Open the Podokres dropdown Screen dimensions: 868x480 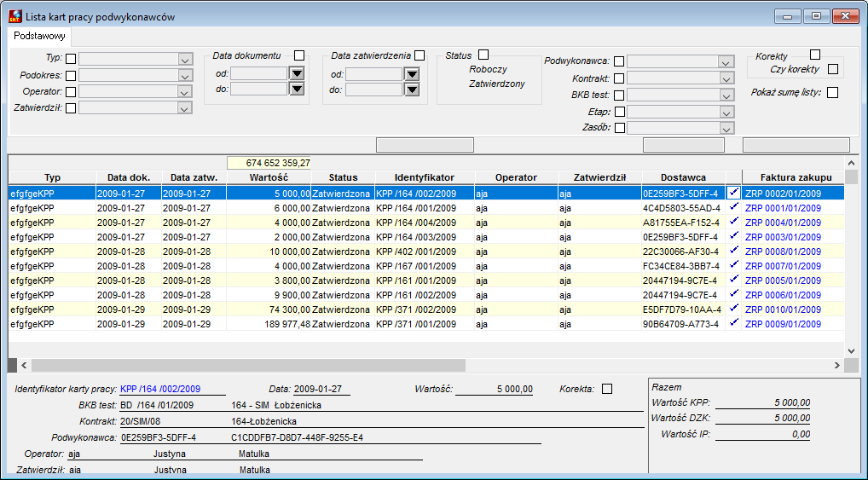[185, 76]
